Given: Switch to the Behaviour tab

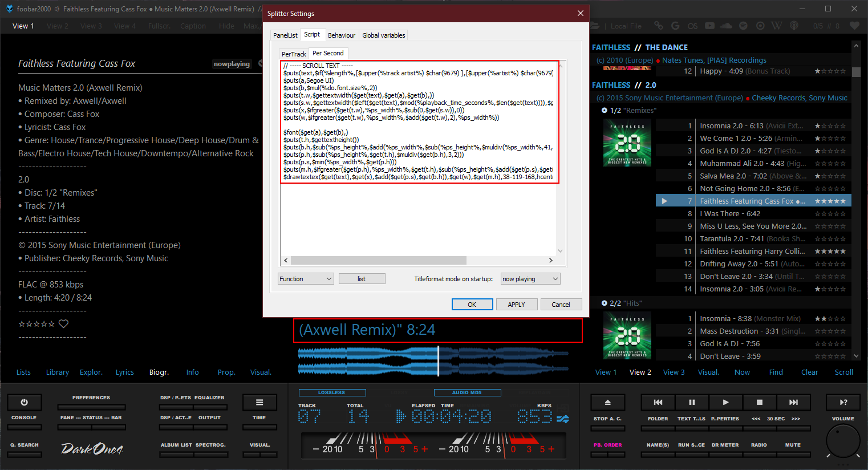Looking at the screenshot, I should 342,35.
